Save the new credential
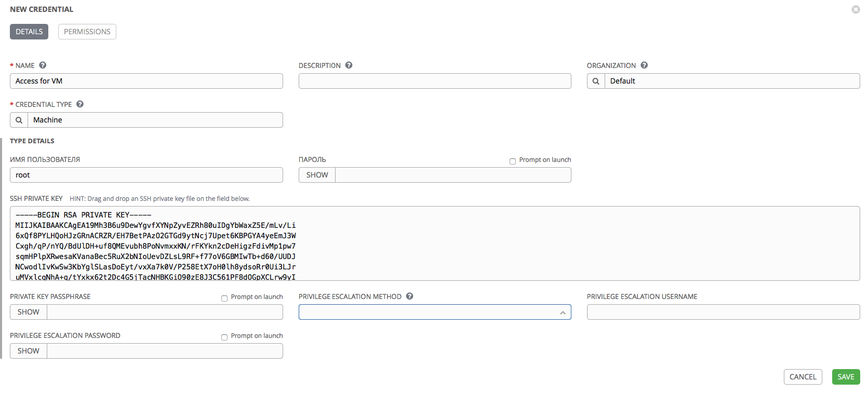Viewport: 868px width, 394px height. pyautogui.click(x=846, y=377)
